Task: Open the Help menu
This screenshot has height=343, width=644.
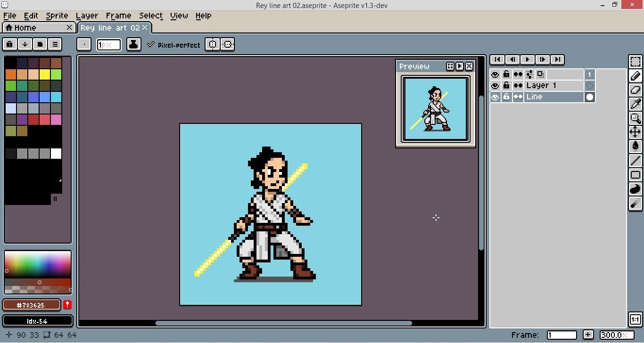Action: click(203, 16)
